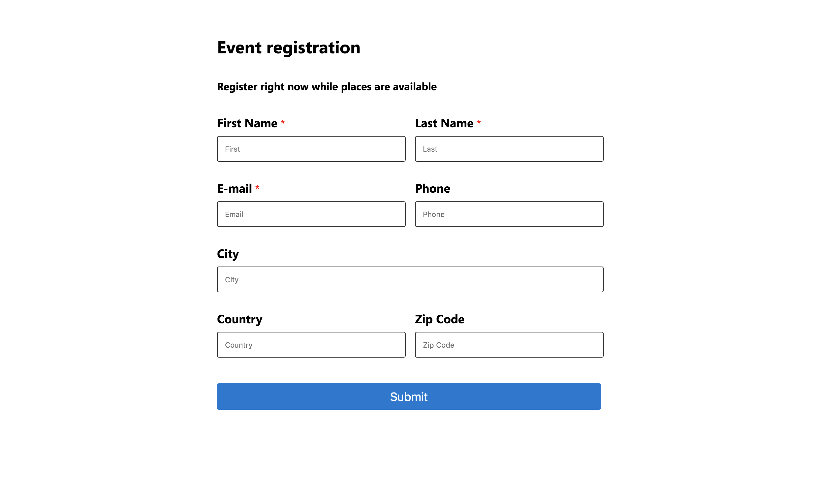Select the Zip Code label

point(439,319)
